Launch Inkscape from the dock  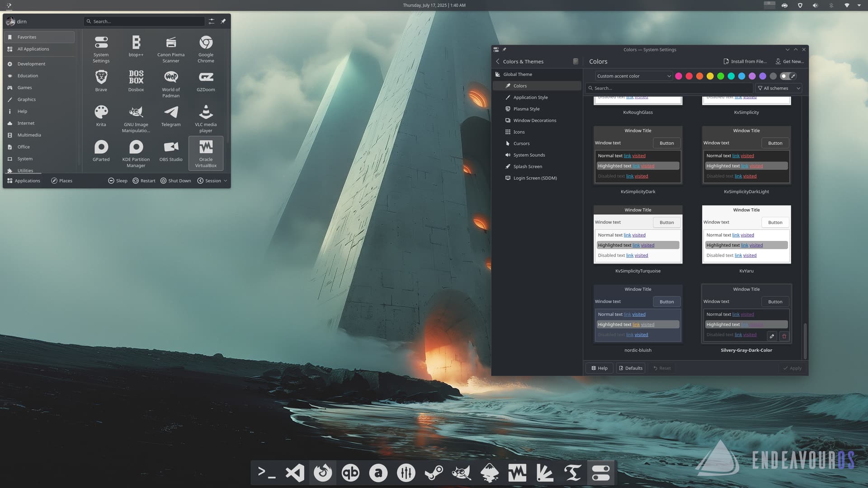489,473
